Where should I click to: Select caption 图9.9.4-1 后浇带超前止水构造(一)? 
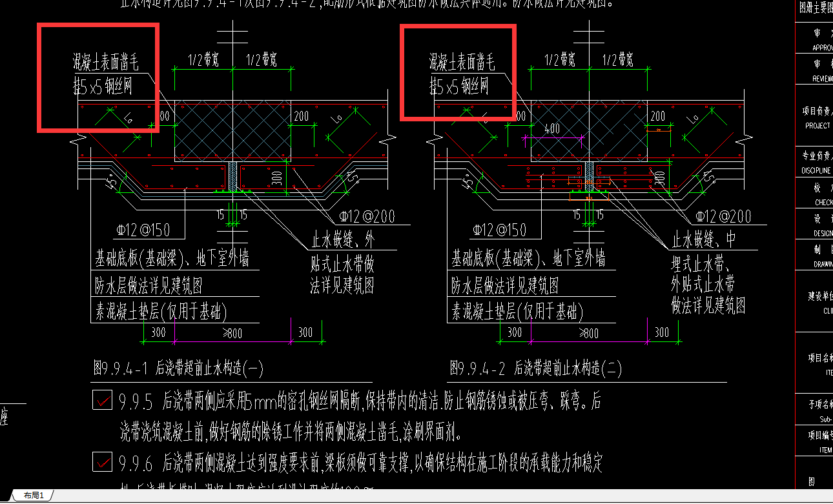[179, 368]
